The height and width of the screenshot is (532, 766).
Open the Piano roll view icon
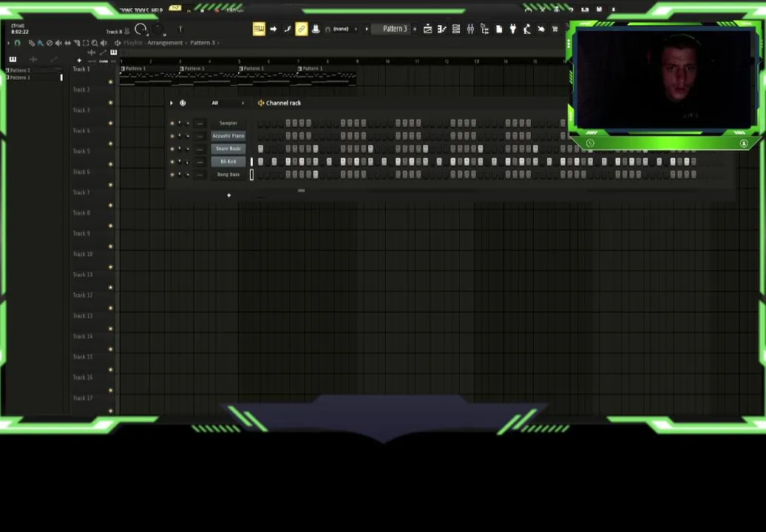441,30
